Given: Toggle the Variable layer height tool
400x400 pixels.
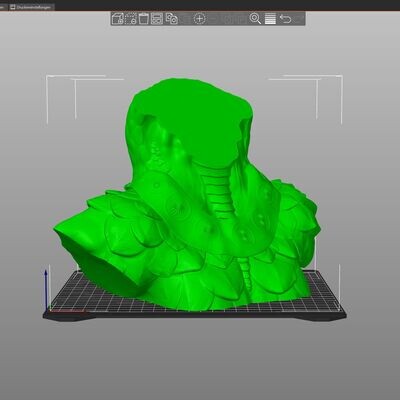Looking at the screenshot, I should 270,19.
